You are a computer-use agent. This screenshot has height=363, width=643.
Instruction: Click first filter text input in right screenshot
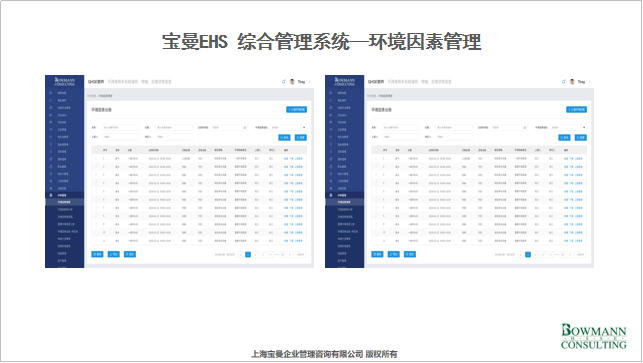[x=401, y=128]
